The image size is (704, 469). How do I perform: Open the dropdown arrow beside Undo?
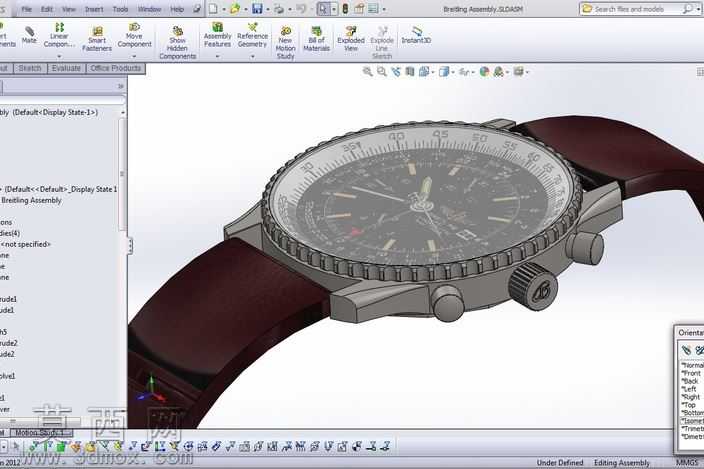click(312, 9)
